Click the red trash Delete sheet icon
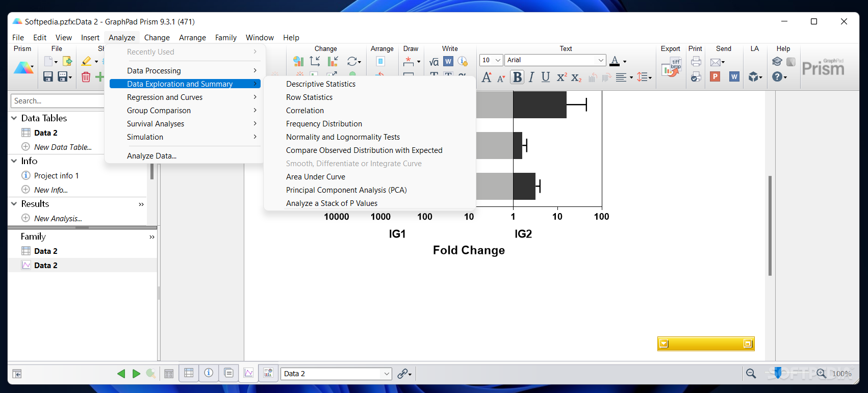Viewport: 868px width, 393px height. (x=86, y=76)
